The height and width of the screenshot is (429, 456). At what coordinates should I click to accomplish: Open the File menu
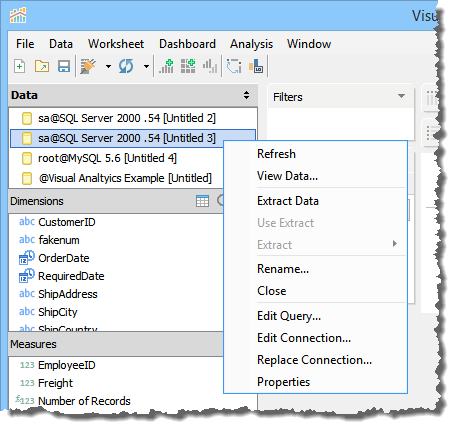click(x=25, y=44)
